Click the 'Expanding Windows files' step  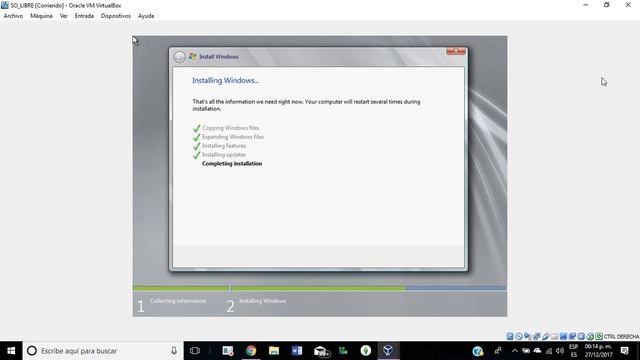(233, 137)
